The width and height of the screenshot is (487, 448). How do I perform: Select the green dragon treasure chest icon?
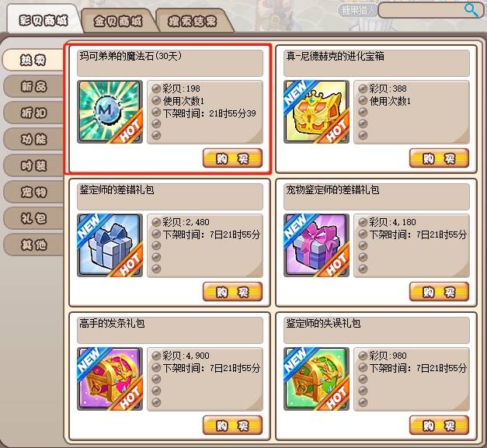point(316,379)
